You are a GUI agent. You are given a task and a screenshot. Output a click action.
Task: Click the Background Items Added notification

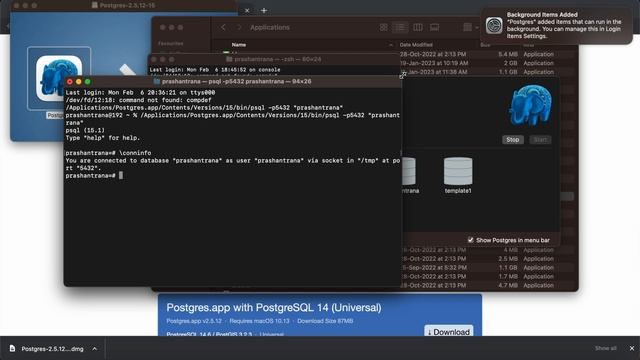click(x=557, y=25)
